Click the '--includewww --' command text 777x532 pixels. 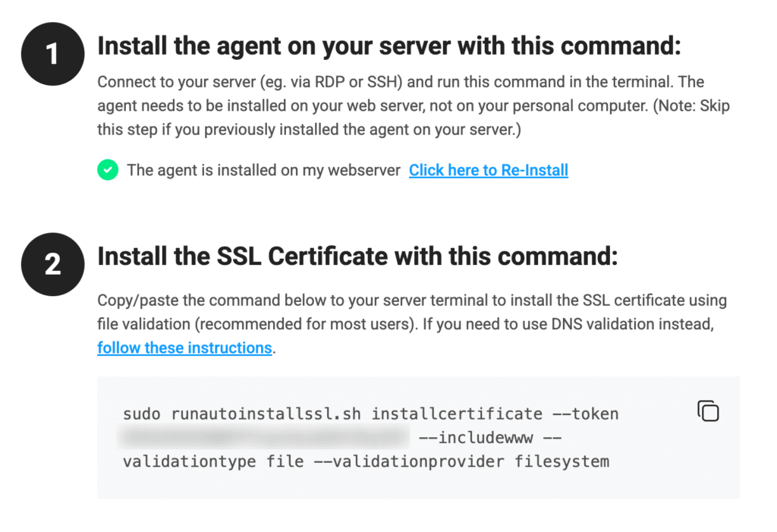(x=490, y=437)
